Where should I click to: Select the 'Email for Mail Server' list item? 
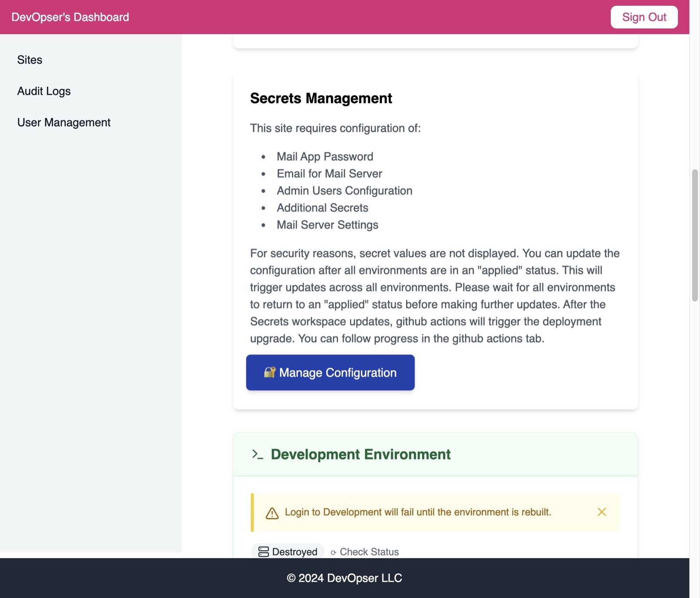329,174
